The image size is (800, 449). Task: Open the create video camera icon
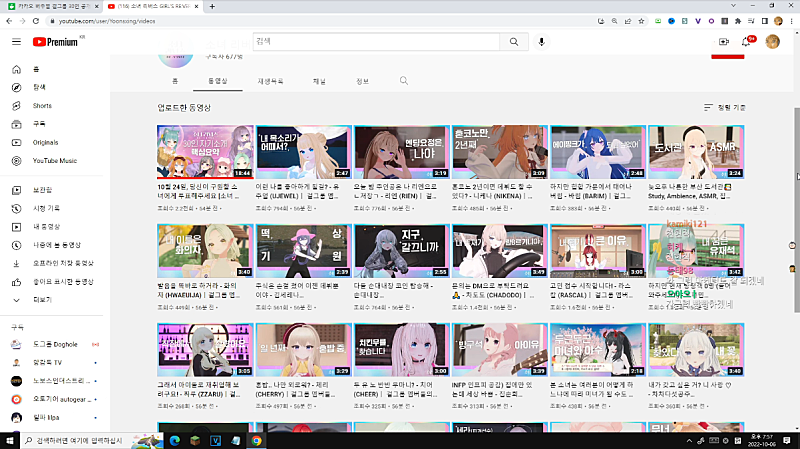point(723,42)
